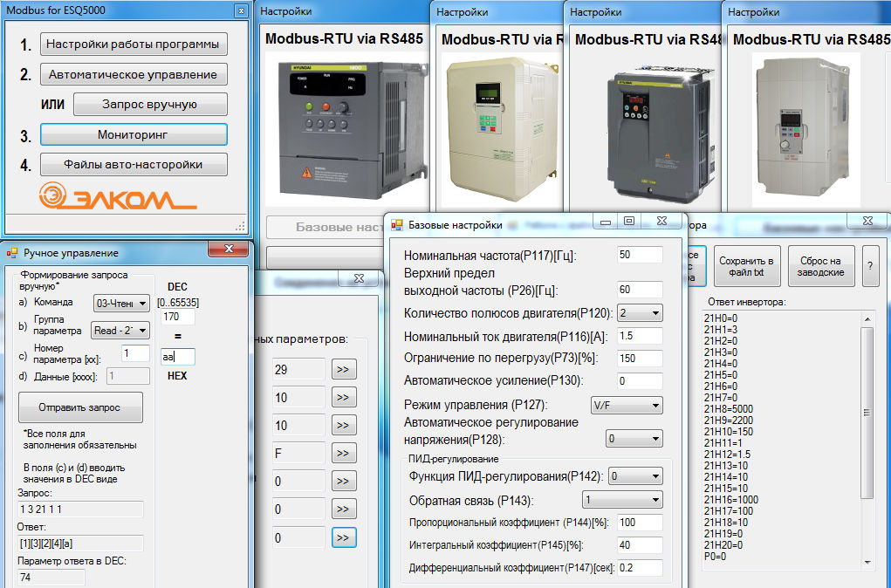Close the Modbus for ESQ5000 window

click(x=242, y=10)
